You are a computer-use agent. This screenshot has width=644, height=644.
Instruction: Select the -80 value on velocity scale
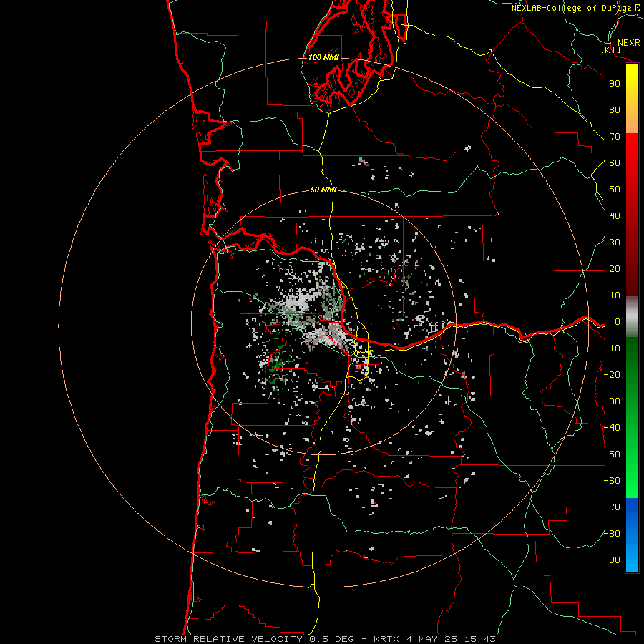[612, 534]
